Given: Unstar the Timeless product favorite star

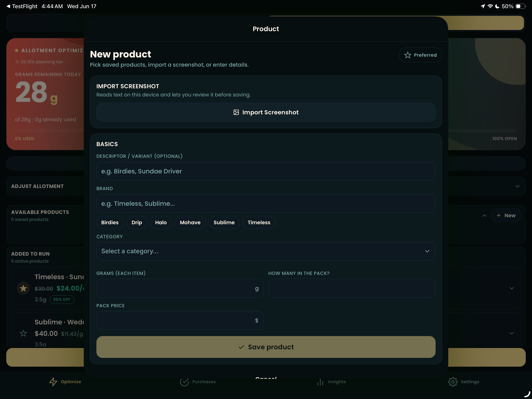Looking at the screenshot, I should pyautogui.click(x=23, y=288).
